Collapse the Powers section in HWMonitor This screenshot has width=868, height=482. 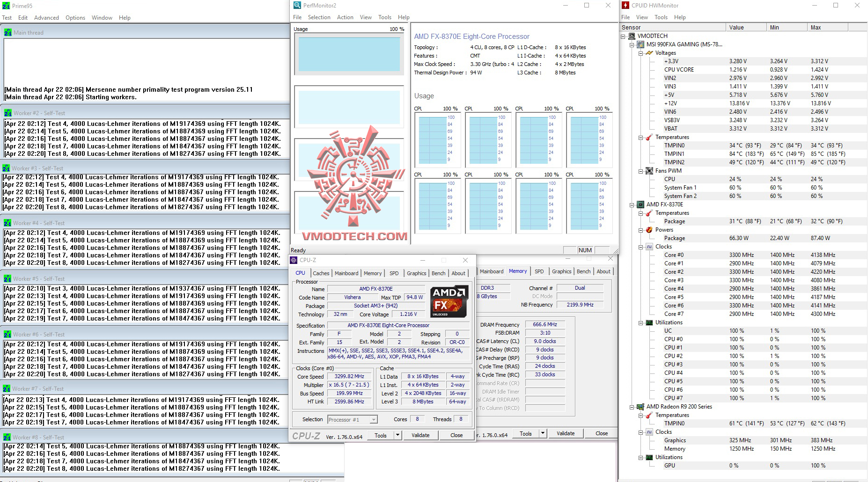pos(640,230)
